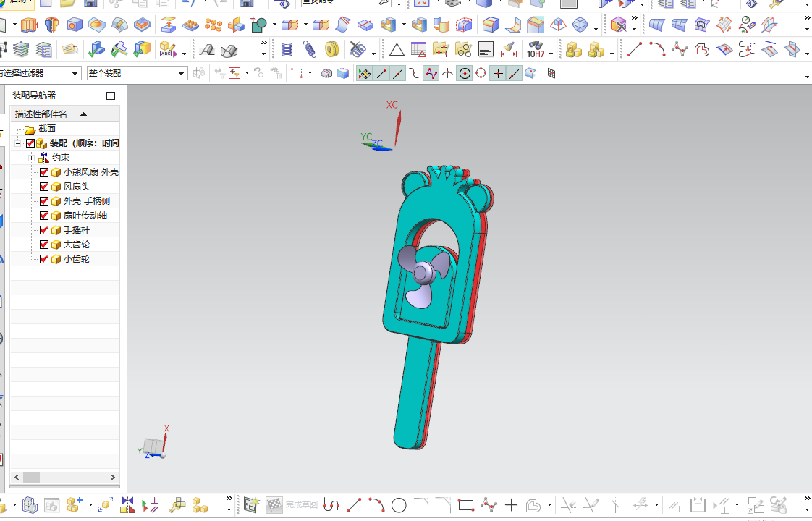
Task: Open dropdown beside the rectangle selection icon
Action: click(310, 73)
